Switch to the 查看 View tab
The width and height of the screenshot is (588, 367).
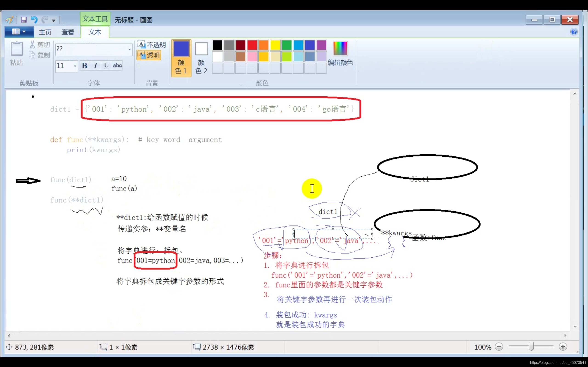pos(68,32)
